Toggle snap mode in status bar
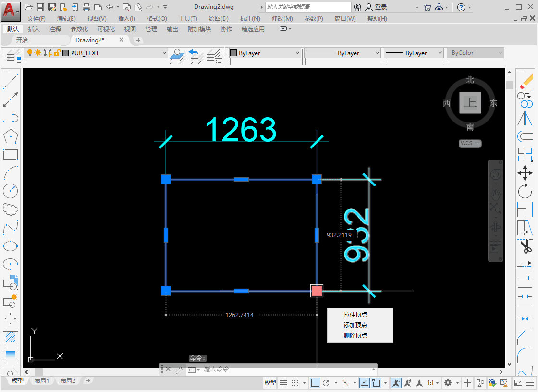The width and height of the screenshot is (538, 392). click(x=295, y=383)
